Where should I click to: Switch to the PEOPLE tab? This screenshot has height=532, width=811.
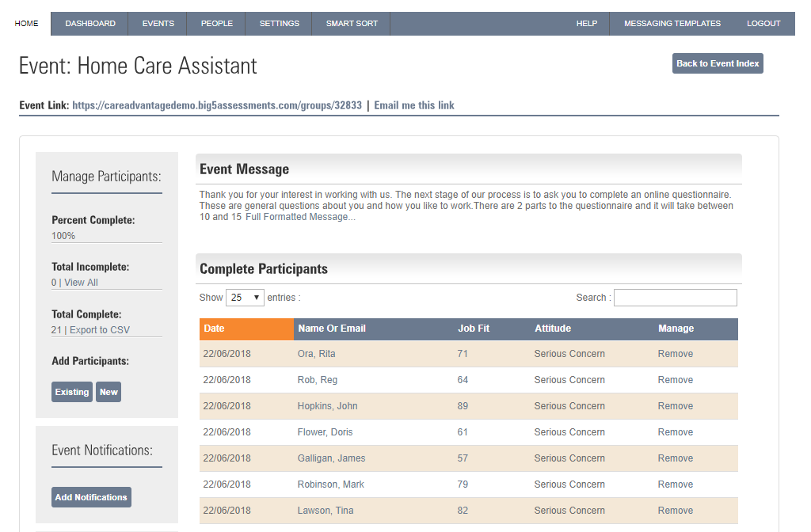click(x=216, y=23)
